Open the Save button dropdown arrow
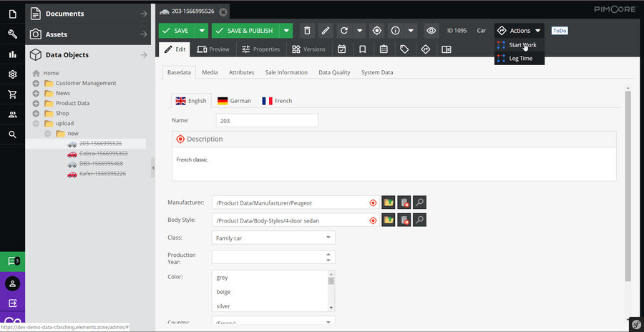 pos(202,31)
